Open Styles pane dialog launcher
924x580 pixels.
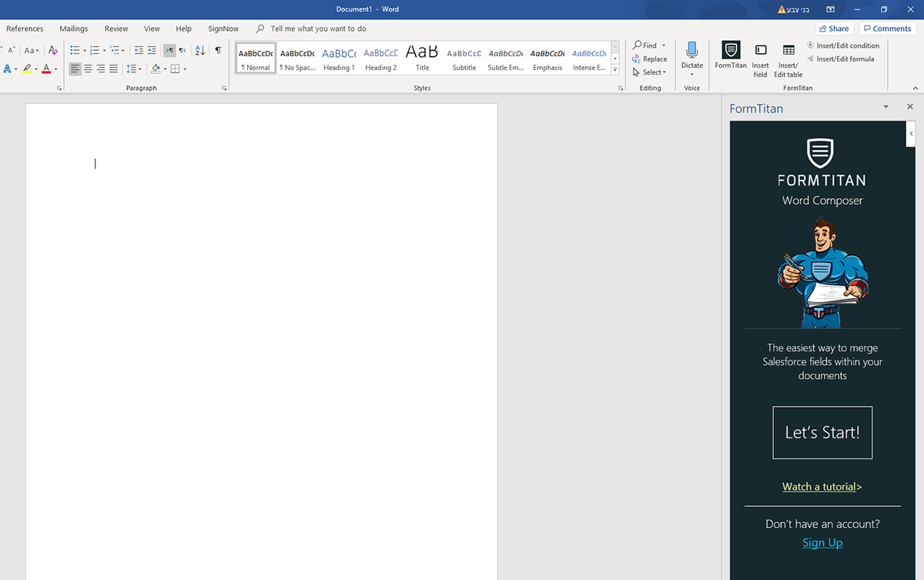point(621,89)
